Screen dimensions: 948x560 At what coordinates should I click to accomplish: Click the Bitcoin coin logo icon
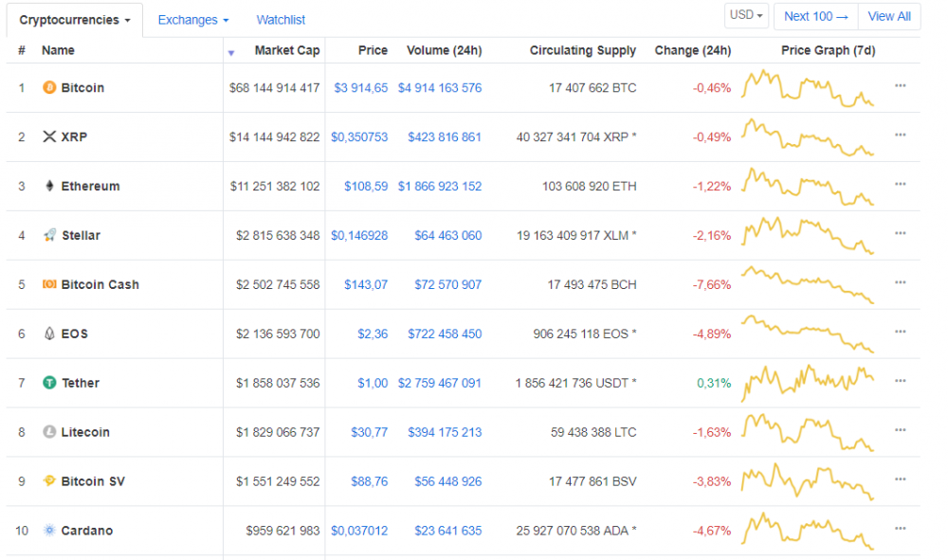point(49,87)
